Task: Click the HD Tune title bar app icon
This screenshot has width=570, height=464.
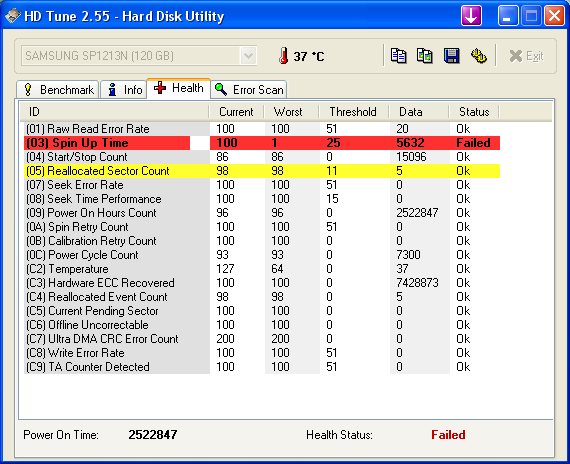Action: point(12,16)
